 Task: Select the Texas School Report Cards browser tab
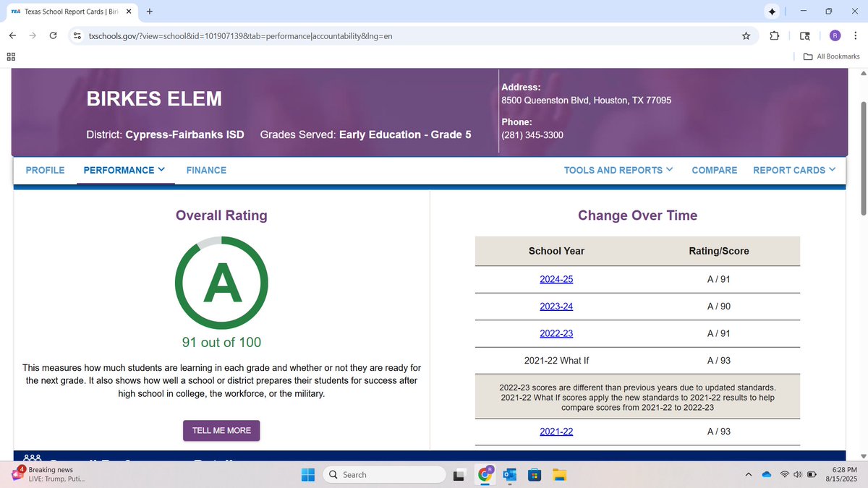tap(70, 12)
